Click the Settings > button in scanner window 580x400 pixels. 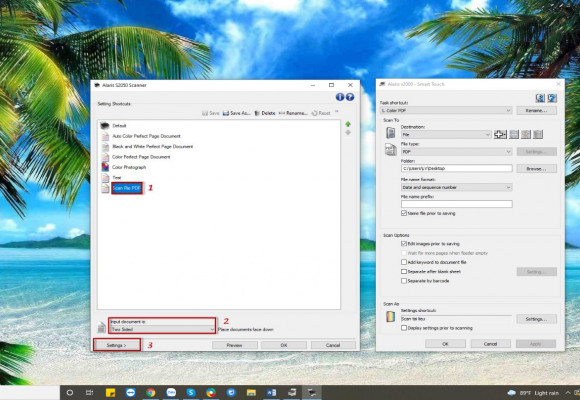tap(117, 345)
